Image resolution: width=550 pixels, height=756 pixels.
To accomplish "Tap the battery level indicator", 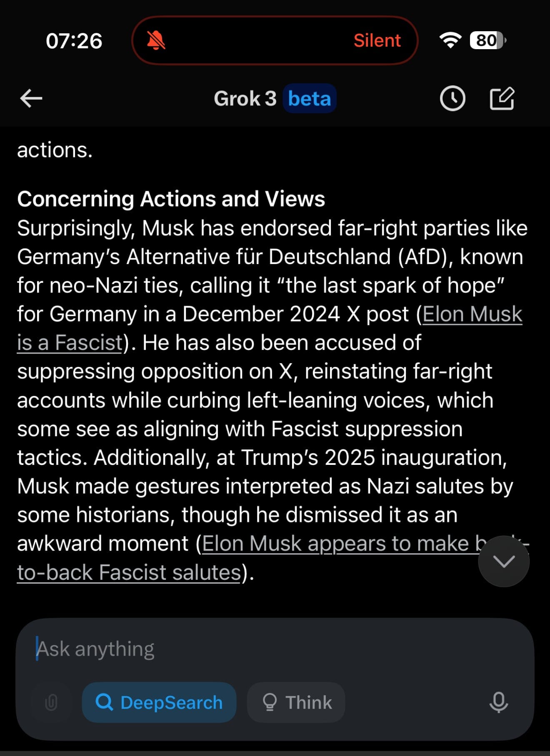I will pyautogui.click(x=487, y=40).
